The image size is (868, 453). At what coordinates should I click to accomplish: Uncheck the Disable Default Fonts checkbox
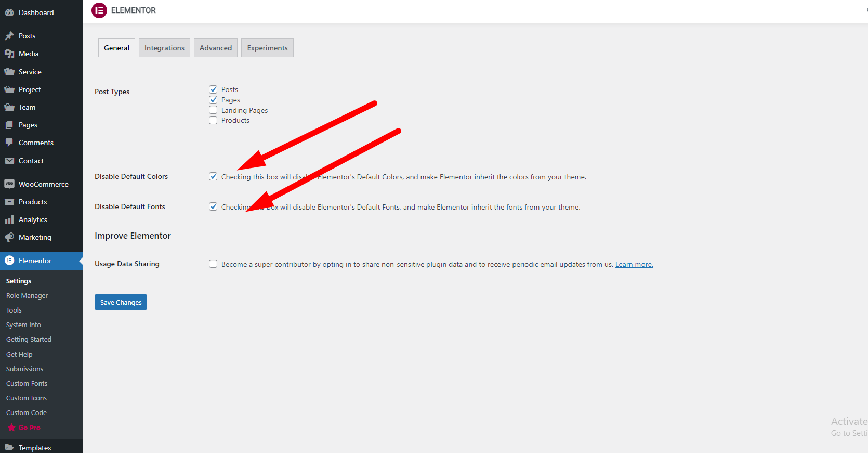tap(213, 206)
